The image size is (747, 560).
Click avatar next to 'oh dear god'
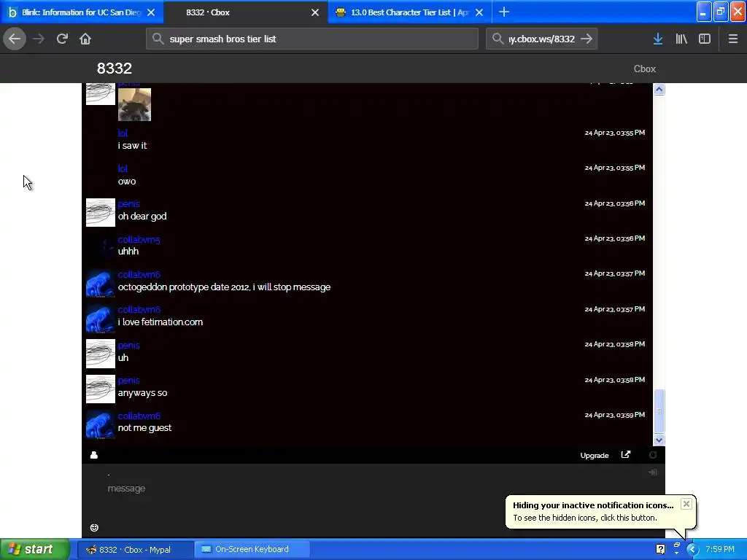coord(101,212)
